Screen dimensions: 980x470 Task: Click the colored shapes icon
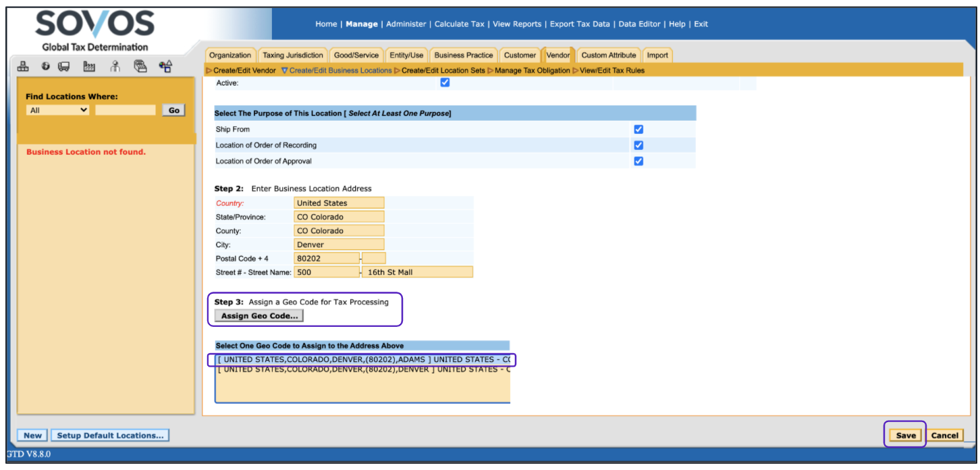click(165, 66)
